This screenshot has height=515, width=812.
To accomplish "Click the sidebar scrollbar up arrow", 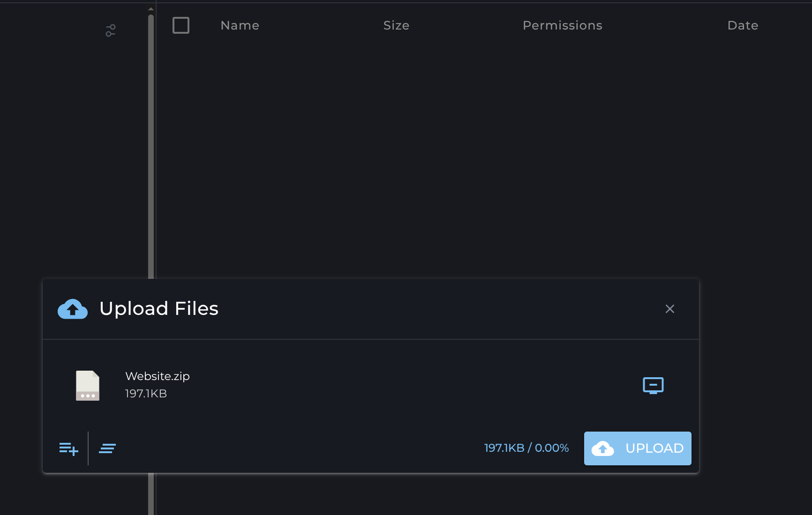I will point(151,9).
